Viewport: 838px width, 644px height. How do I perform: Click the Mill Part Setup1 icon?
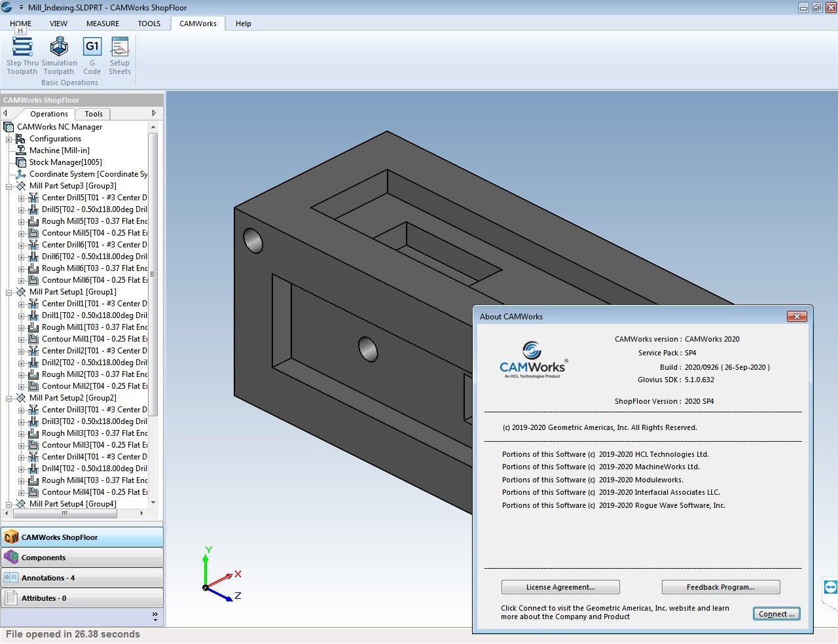point(21,292)
